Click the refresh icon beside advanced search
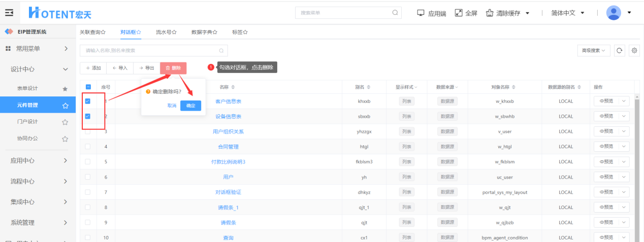The height and width of the screenshot is (242, 644). 619,50
